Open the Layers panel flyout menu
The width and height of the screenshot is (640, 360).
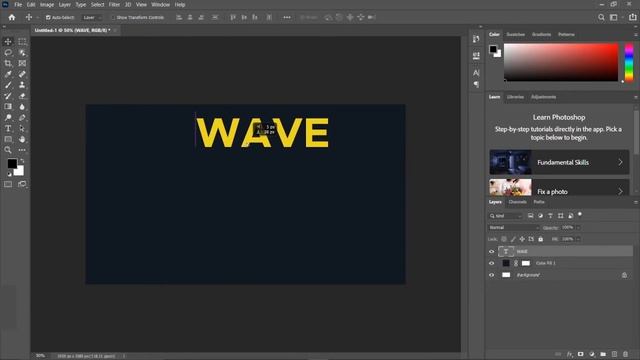636,202
